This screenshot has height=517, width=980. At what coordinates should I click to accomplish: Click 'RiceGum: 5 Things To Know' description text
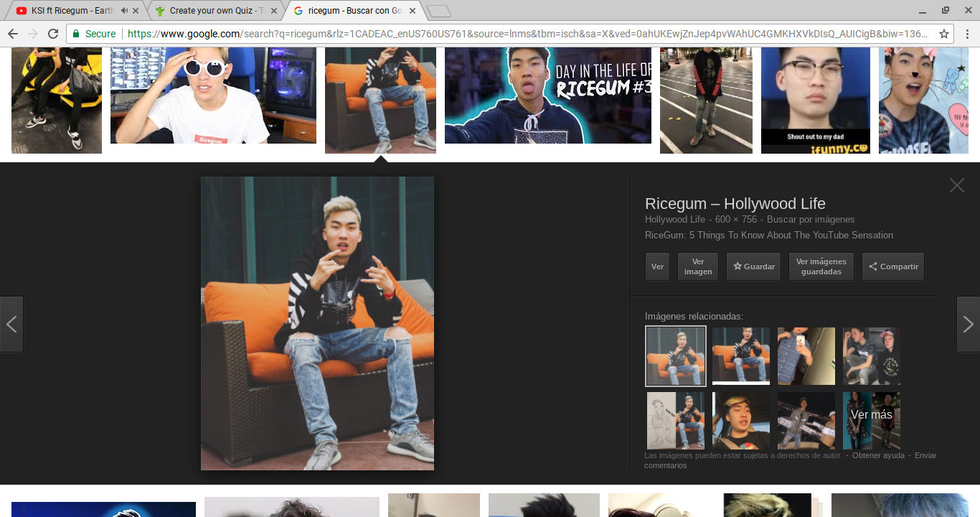click(x=769, y=236)
